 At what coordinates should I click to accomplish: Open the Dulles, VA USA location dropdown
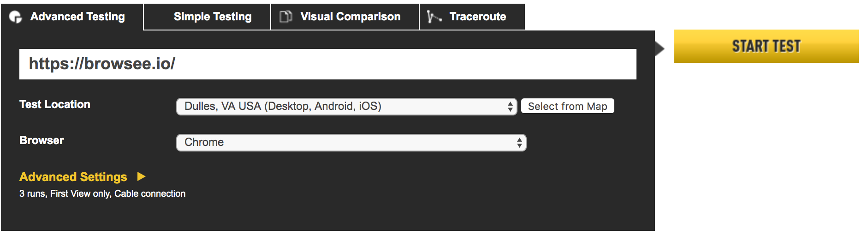pos(346,107)
